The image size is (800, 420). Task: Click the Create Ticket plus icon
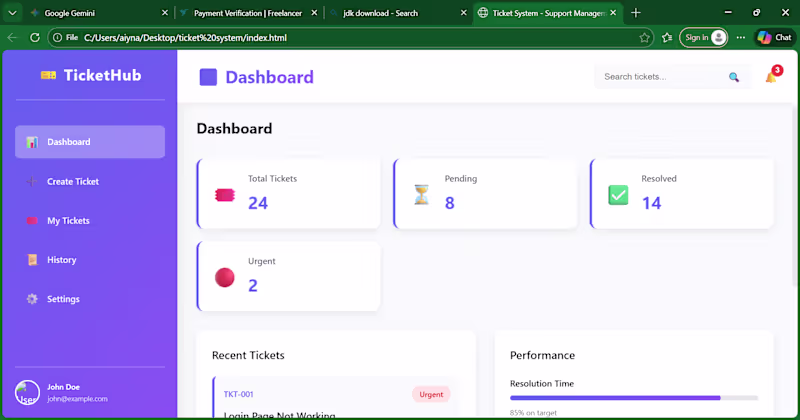coord(32,181)
